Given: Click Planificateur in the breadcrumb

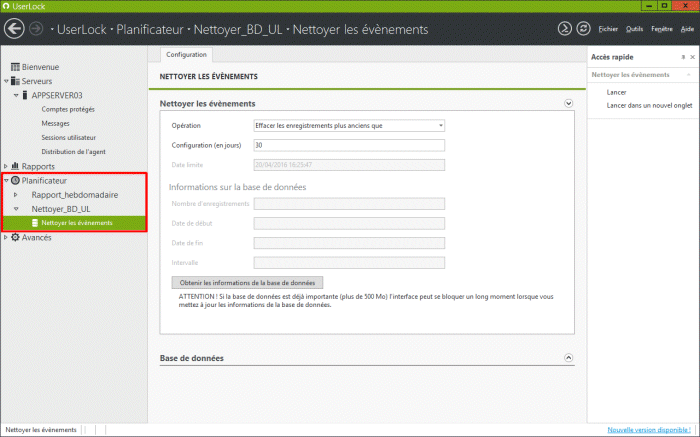Looking at the screenshot, I should click(150, 29).
